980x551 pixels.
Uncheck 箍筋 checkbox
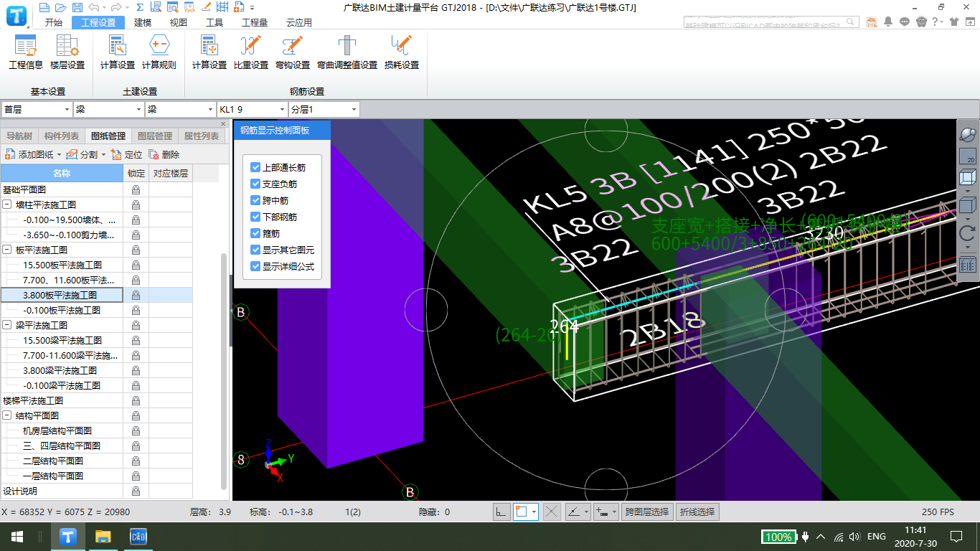click(255, 233)
